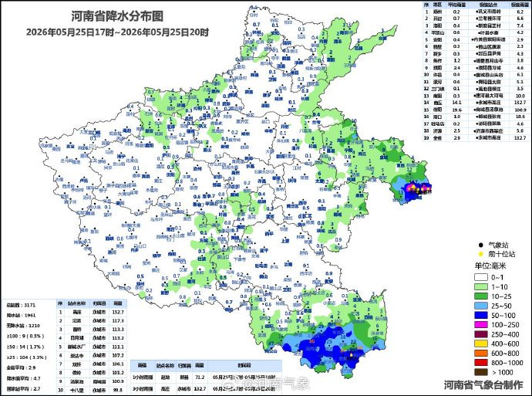The height and width of the screenshot is (396, 532).
Task: Select the red 800~1000 legend swatch
Action: pos(481,363)
